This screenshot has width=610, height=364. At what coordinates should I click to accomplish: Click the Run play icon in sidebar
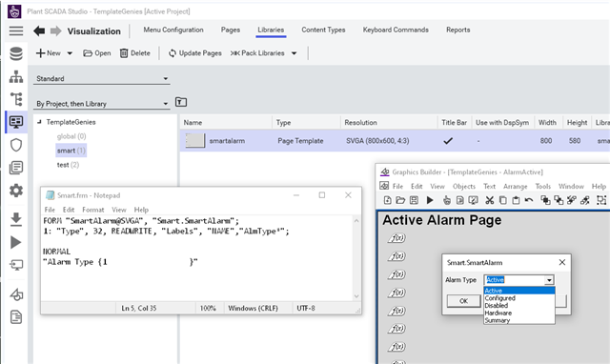click(x=16, y=243)
